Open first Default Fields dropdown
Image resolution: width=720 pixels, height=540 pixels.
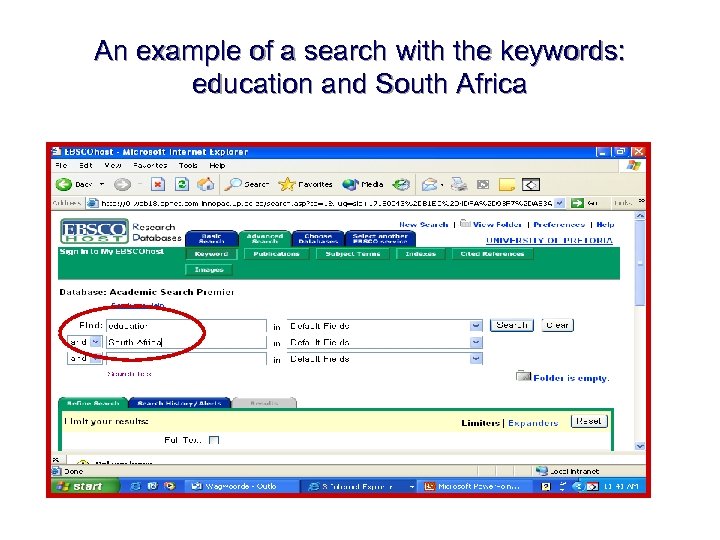click(476, 326)
